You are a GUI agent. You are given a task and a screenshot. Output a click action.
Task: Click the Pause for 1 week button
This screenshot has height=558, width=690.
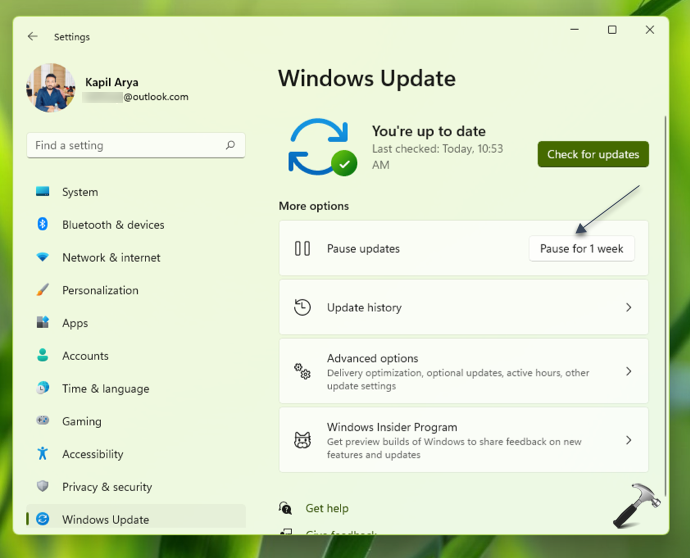click(x=581, y=249)
